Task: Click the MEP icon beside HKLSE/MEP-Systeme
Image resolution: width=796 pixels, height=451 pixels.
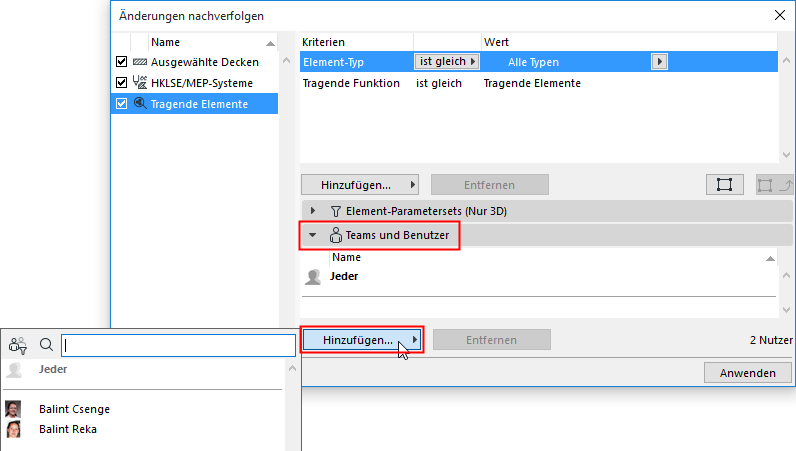Action: tap(140, 83)
